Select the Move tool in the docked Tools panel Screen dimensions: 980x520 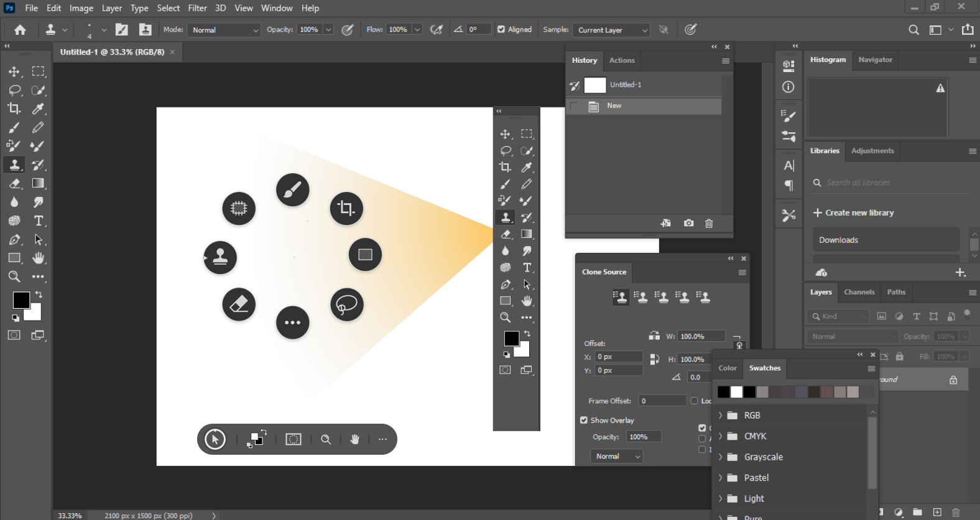pyautogui.click(x=14, y=71)
